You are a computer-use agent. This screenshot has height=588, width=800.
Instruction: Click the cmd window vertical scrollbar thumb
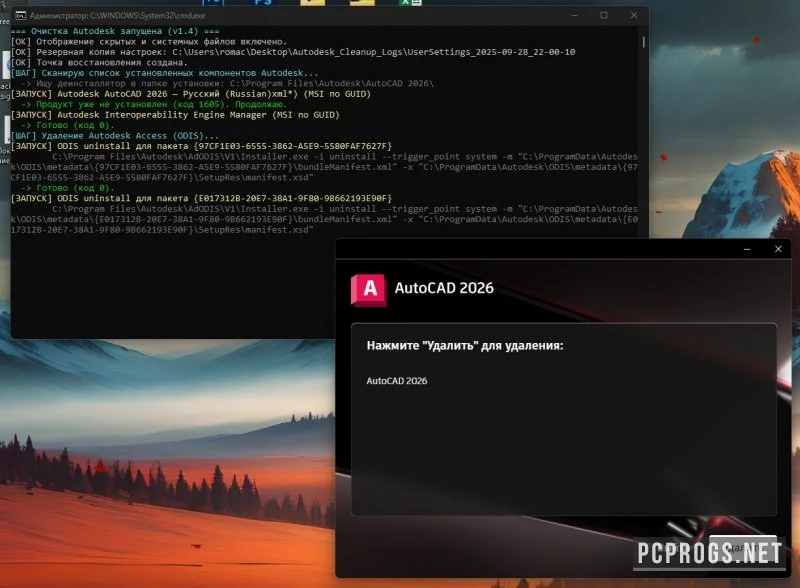click(x=643, y=42)
